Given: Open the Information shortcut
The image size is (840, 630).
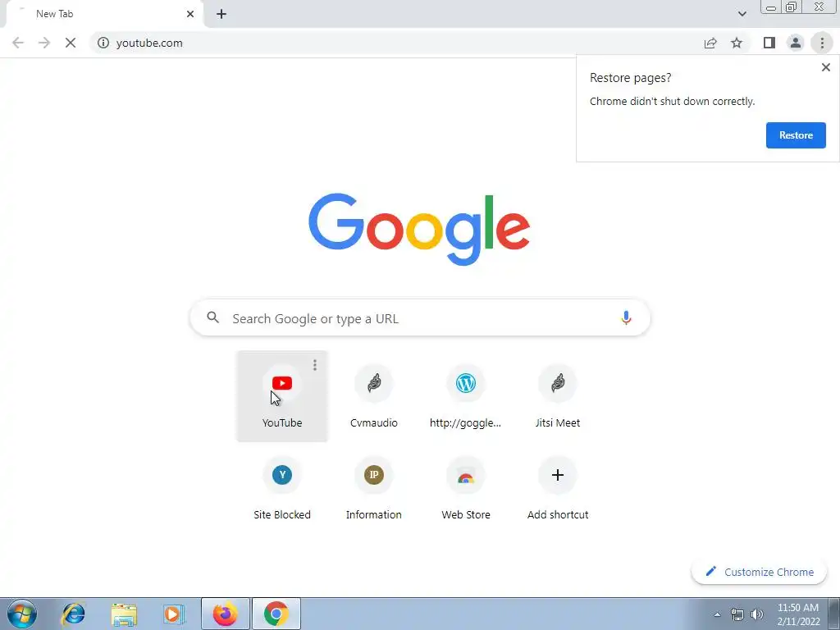Looking at the screenshot, I should (x=374, y=488).
